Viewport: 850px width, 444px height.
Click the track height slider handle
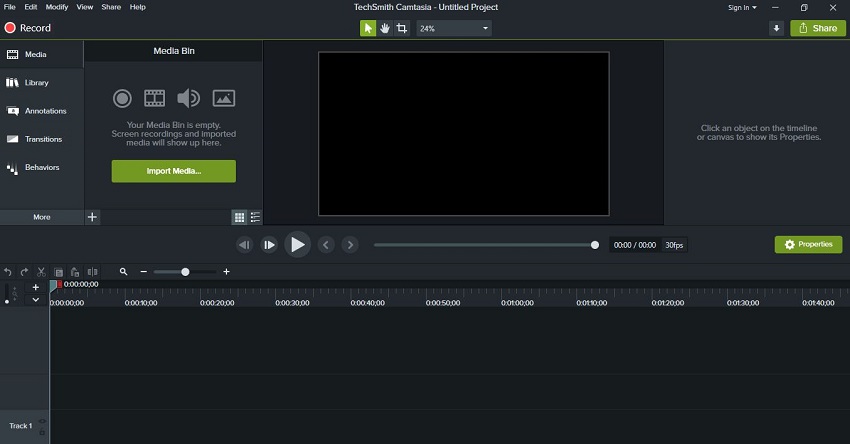7,301
